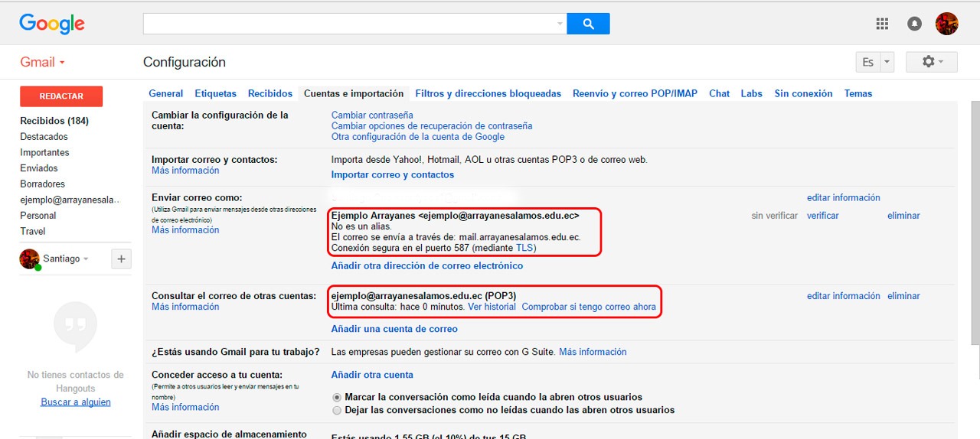
Task: Open Reenvío y correo POP/IMAP tab
Action: (635, 93)
